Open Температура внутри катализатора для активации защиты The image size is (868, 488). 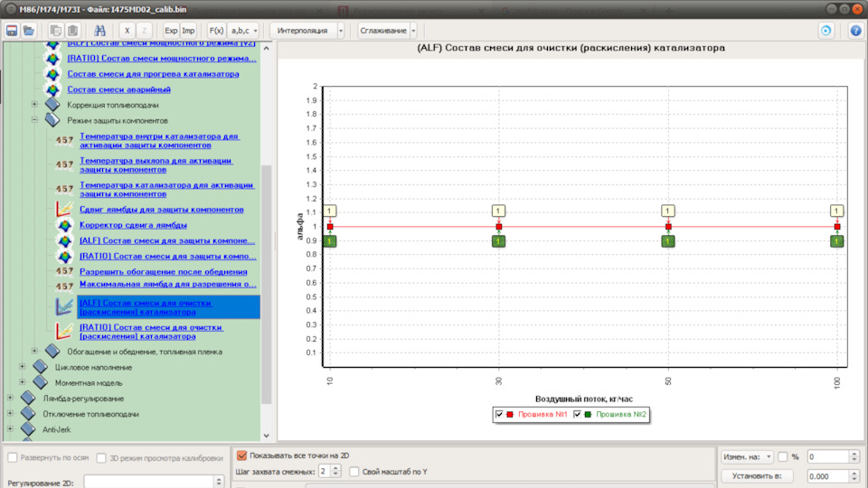[x=159, y=141]
